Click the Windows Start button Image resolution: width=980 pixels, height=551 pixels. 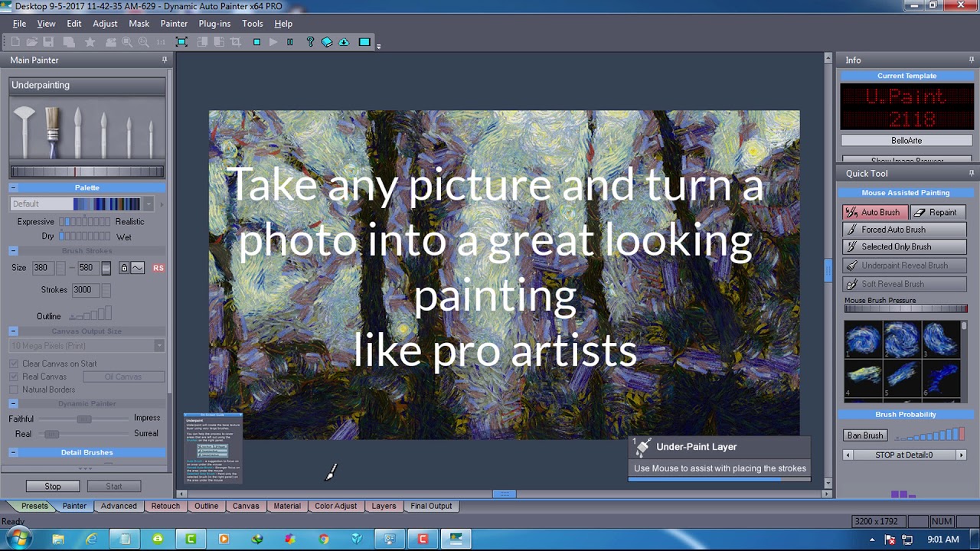[18, 539]
